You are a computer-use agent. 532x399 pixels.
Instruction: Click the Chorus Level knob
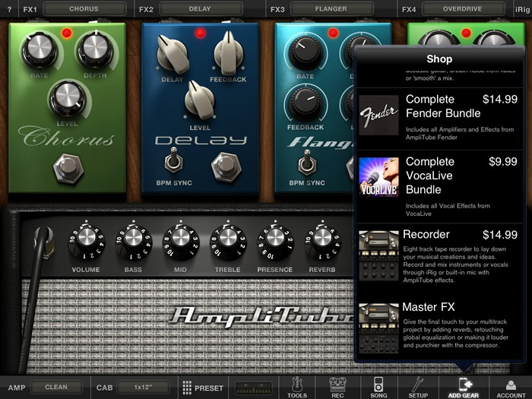(x=68, y=98)
